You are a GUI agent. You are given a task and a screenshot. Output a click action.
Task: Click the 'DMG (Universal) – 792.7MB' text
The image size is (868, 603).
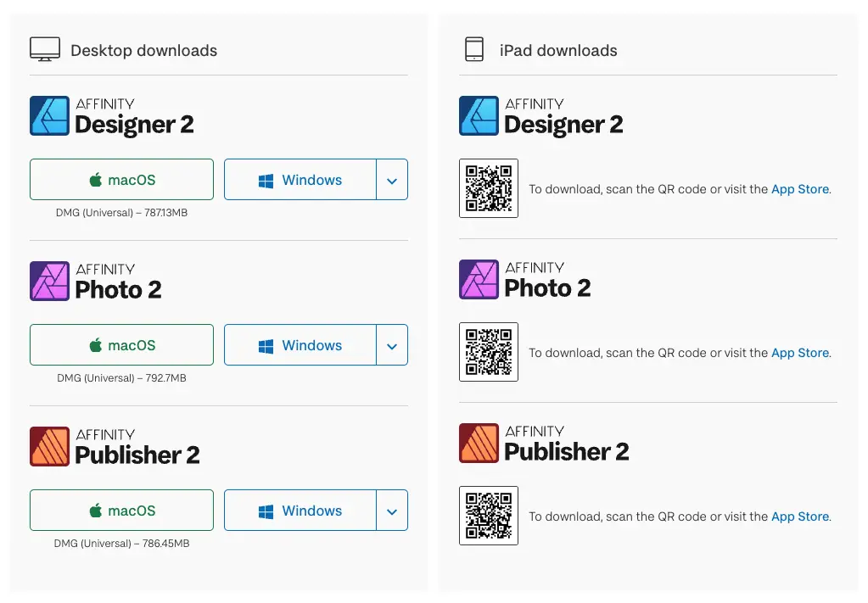122,378
